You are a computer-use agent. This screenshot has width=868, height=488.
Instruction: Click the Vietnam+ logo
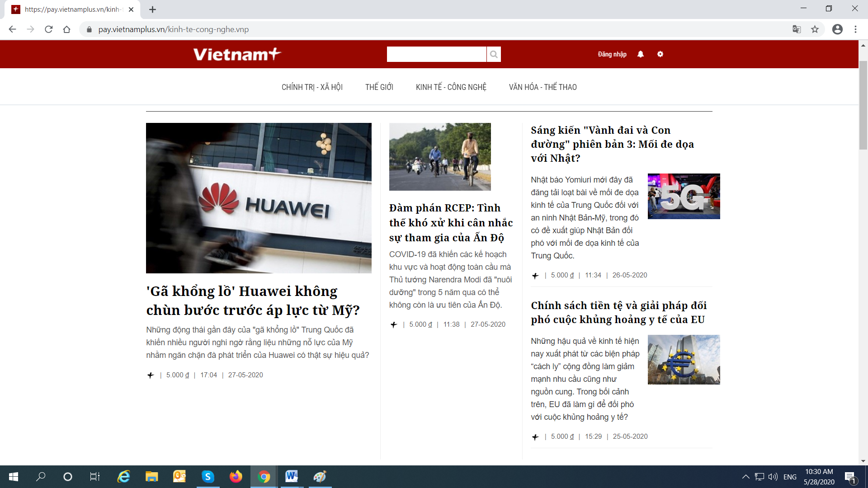click(237, 54)
